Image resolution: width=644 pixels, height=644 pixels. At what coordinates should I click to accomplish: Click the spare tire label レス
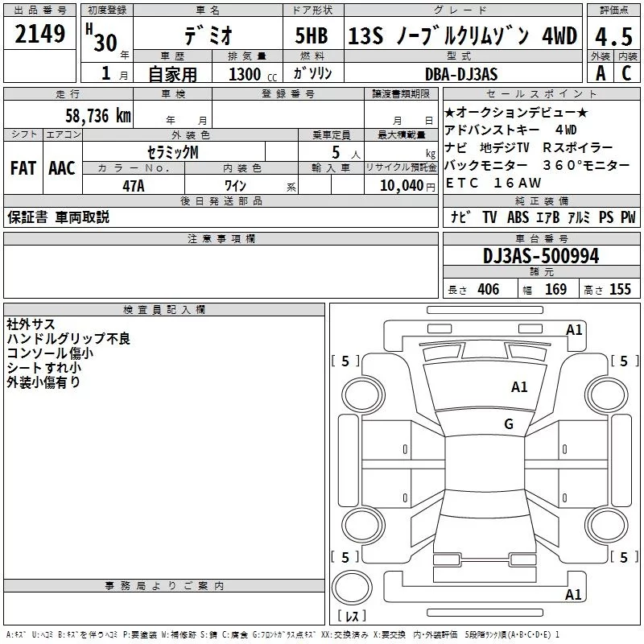pyautogui.click(x=352, y=616)
